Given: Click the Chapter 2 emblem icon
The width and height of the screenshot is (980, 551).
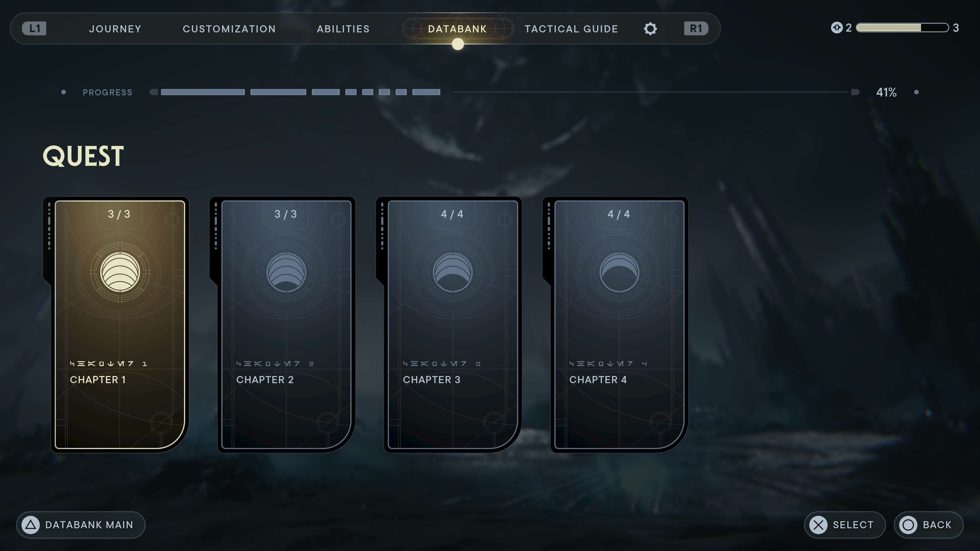Looking at the screenshot, I should (x=286, y=272).
